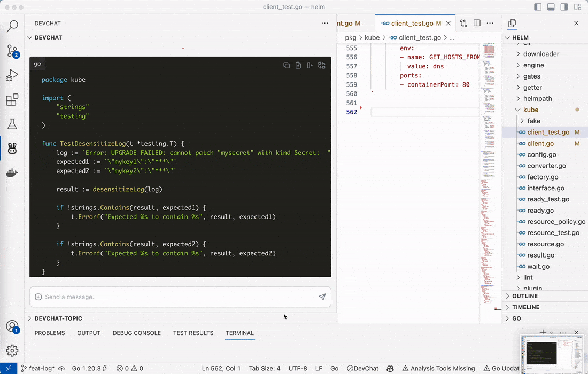Open the DevChat extension in the Activity Bar
Image resolution: width=588 pixels, height=374 pixels.
click(12, 149)
